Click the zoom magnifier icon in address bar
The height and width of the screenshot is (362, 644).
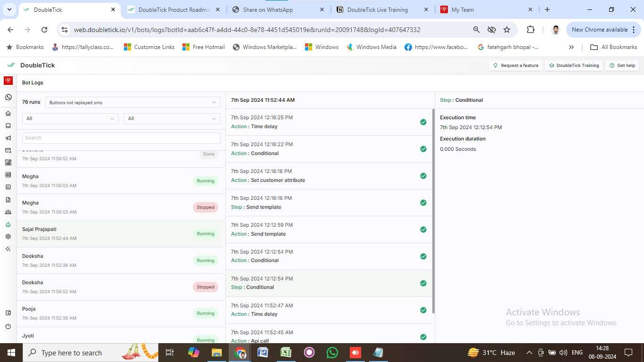pyautogui.click(x=477, y=30)
